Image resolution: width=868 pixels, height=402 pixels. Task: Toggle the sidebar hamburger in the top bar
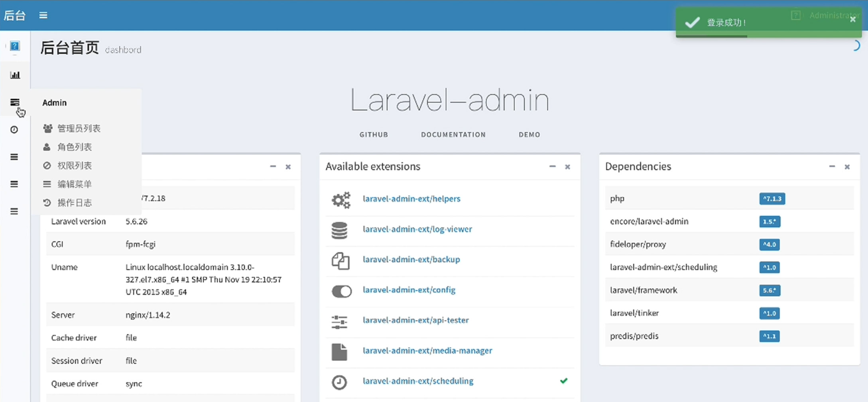coord(43,15)
